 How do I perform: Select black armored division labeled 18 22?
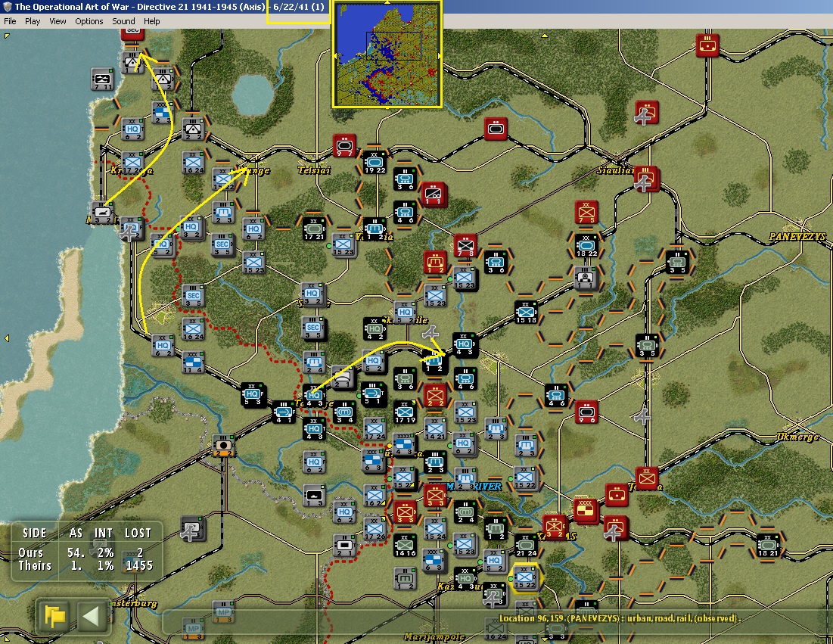pyautogui.click(x=586, y=246)
